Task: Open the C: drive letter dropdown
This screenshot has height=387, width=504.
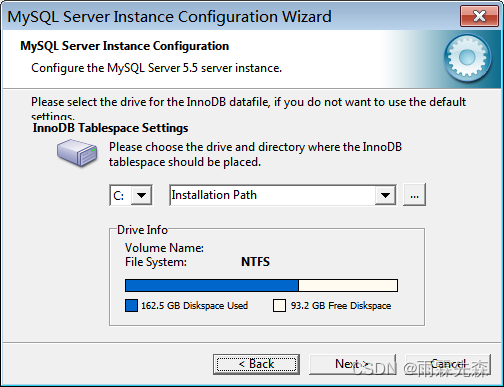Action: point(141,195)
